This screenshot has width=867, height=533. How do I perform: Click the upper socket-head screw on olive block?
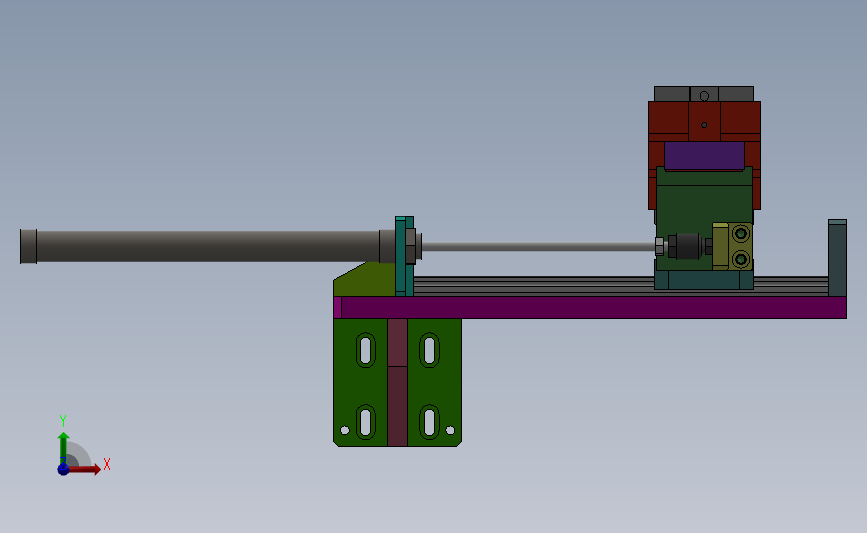click(x=740, y=234)
